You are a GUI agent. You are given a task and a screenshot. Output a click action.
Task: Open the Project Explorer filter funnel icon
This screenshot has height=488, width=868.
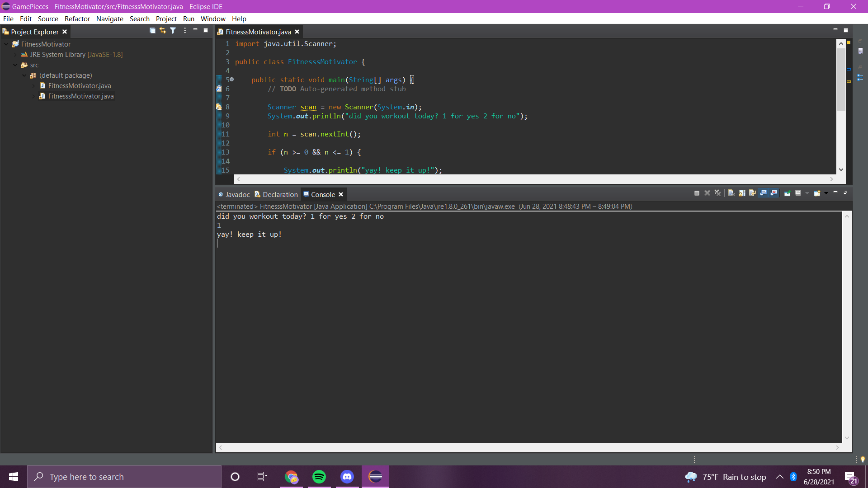[173, 31]
